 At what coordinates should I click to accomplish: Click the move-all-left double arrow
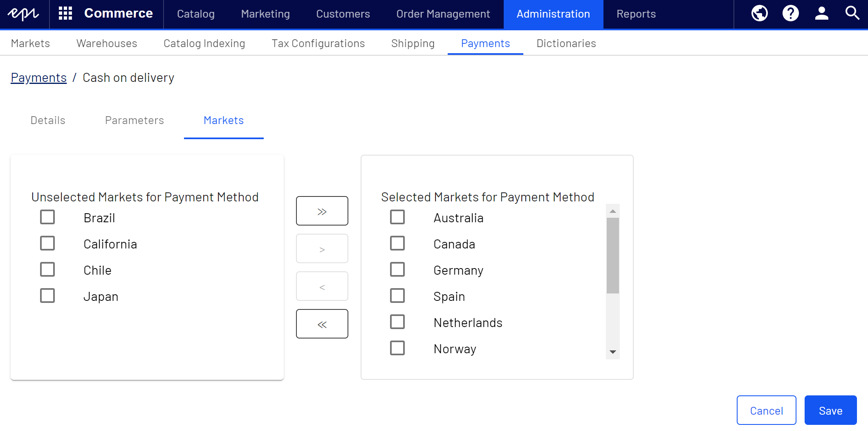(x=322, y=323)
